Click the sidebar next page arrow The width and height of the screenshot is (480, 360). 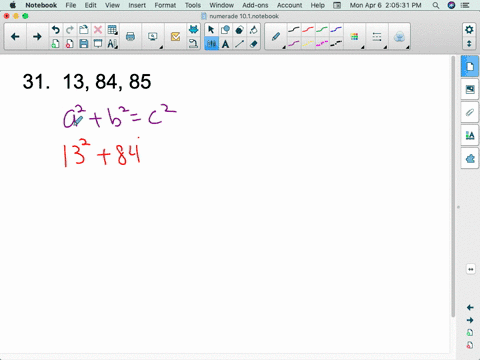tap(470, 320)
